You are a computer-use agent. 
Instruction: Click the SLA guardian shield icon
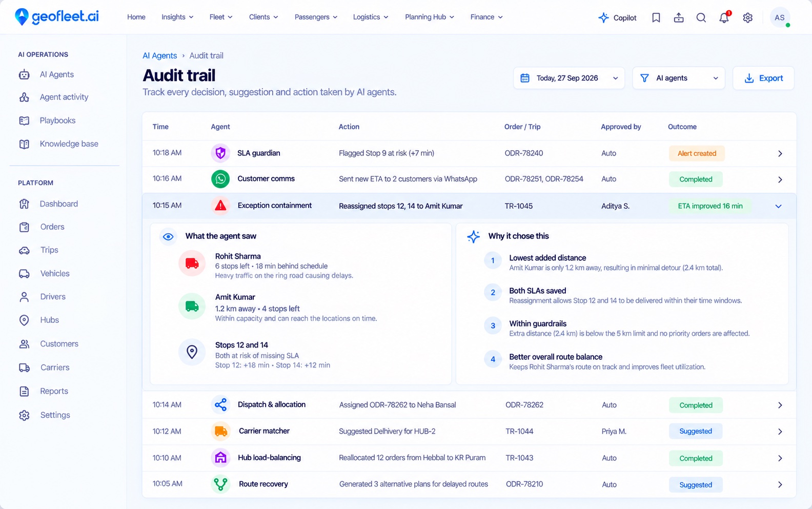tap(220, 153)
